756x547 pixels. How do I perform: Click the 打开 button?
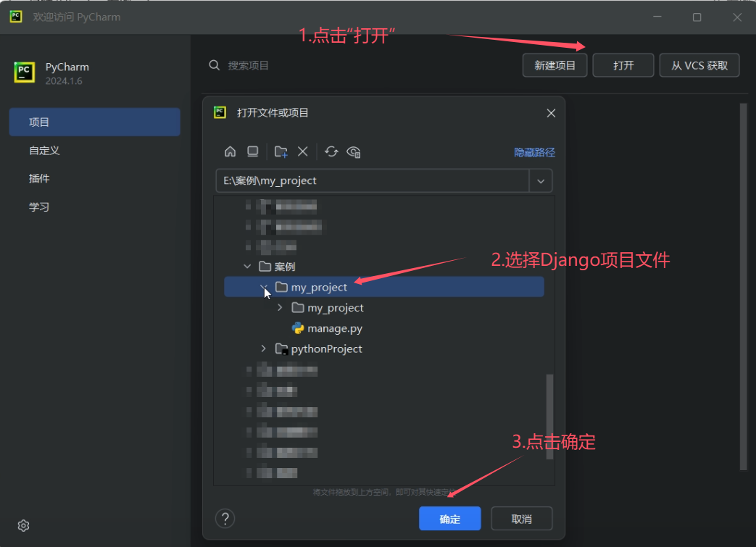[623, 65]
